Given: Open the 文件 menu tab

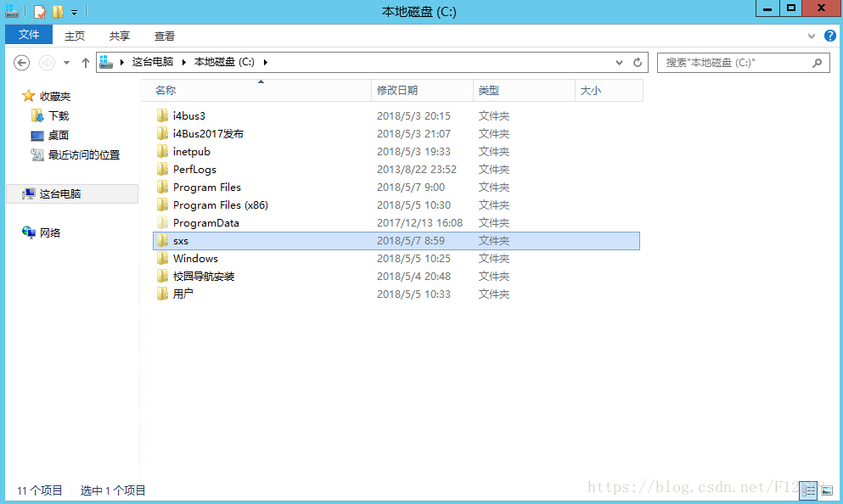Looking at the screenshot, I should coord(29,35).
